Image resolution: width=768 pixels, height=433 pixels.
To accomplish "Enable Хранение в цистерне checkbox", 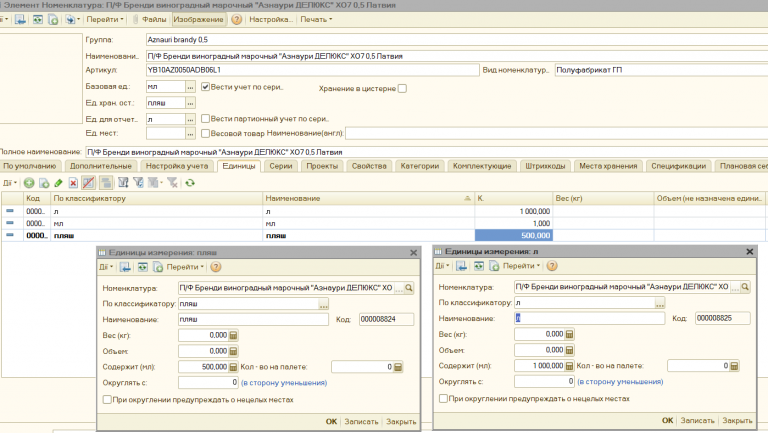I will (x=403, y=89).
